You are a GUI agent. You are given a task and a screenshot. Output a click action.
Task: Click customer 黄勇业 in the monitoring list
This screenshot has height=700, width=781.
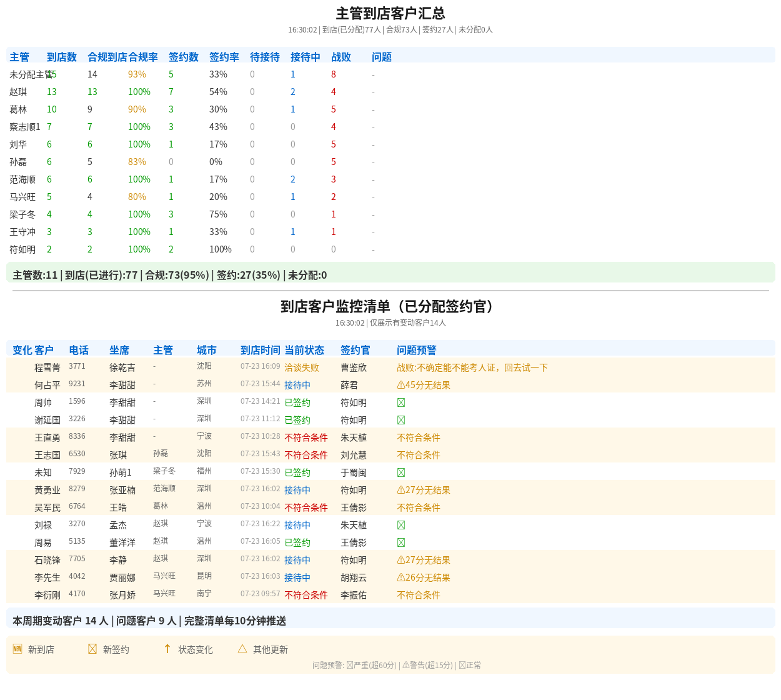(x=47, y=490)
